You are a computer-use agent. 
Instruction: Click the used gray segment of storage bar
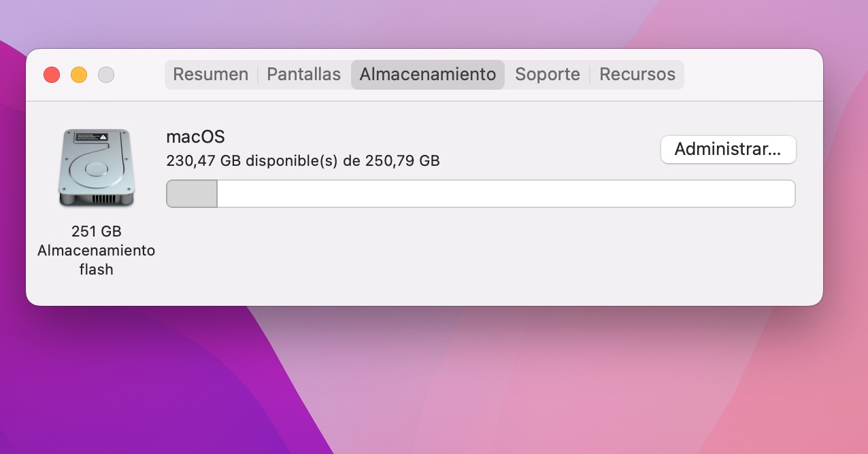[x=192, y=194]
